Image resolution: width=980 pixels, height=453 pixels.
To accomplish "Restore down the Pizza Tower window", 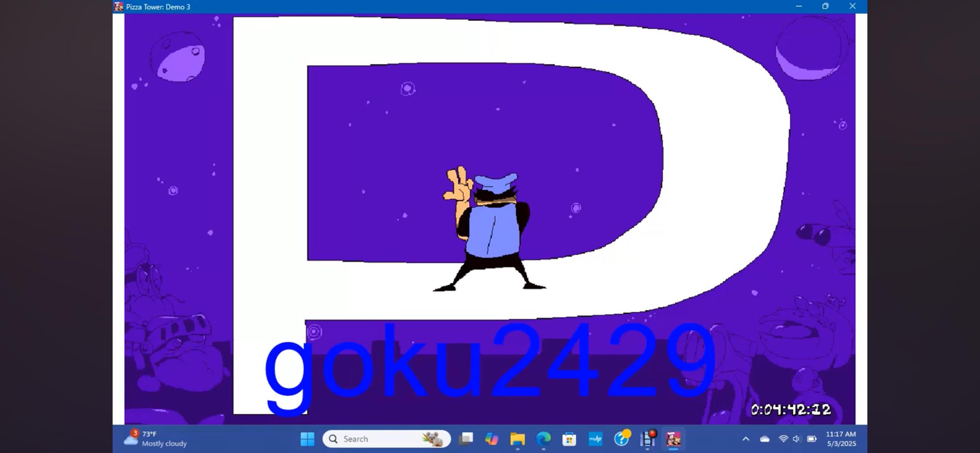I will pyautogui.click(x=826, y=6).
